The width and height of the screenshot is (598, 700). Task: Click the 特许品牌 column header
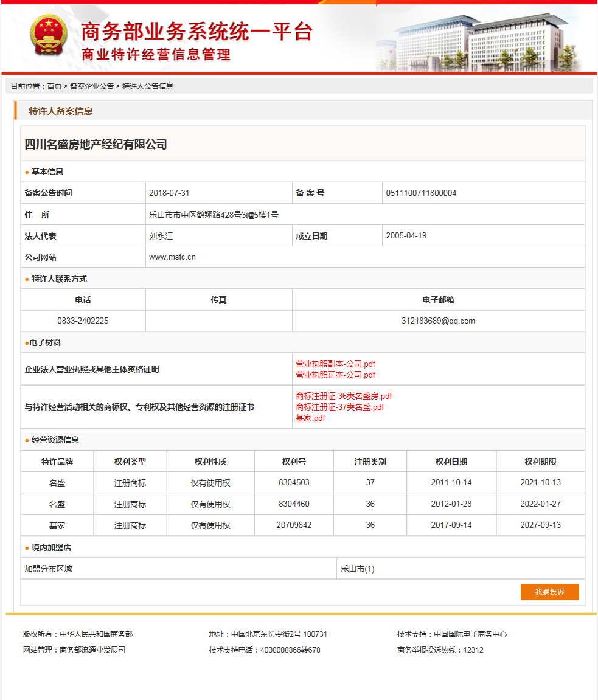(57, 462)
